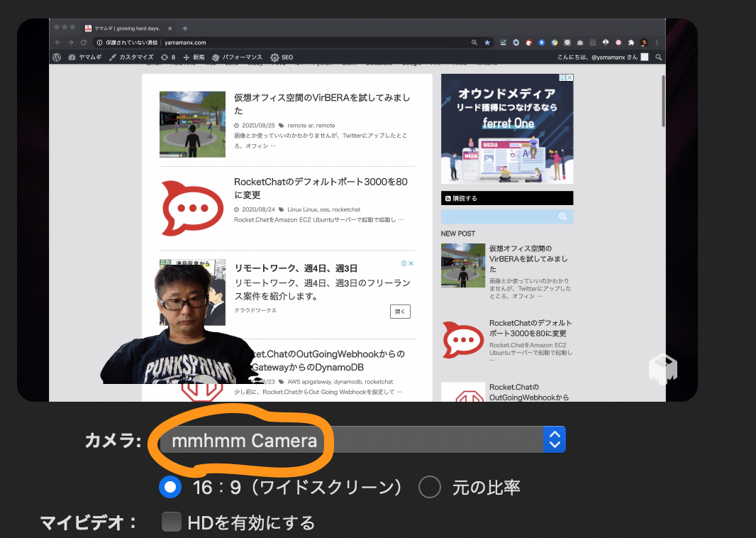The width and height of the screenshot is (756, 538).
Task: Click the admin bar search magnifier icon
Action: (659, 57)
